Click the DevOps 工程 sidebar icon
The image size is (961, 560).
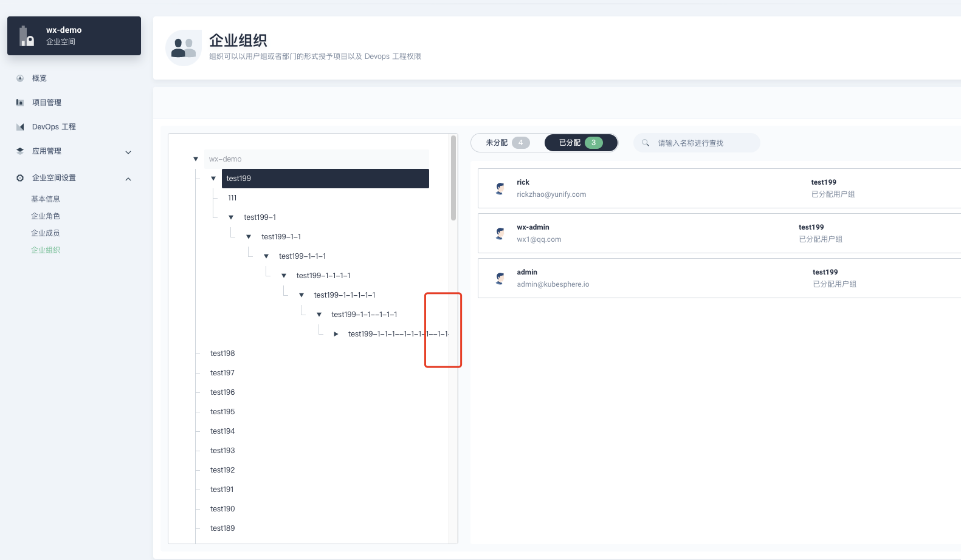point(20,127)
